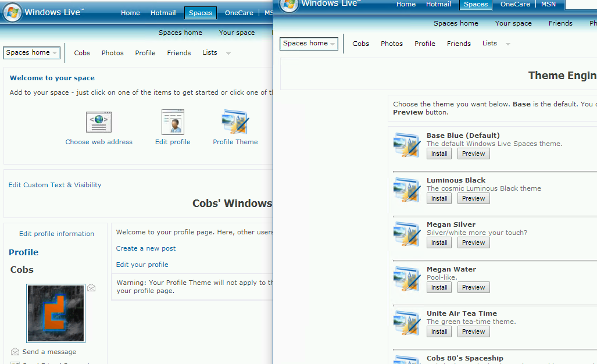Image resolution: width=597 pixels, height=364 pixels.
Task: Select the Megan Silver theme icon
Action: (x=407, y=234)
